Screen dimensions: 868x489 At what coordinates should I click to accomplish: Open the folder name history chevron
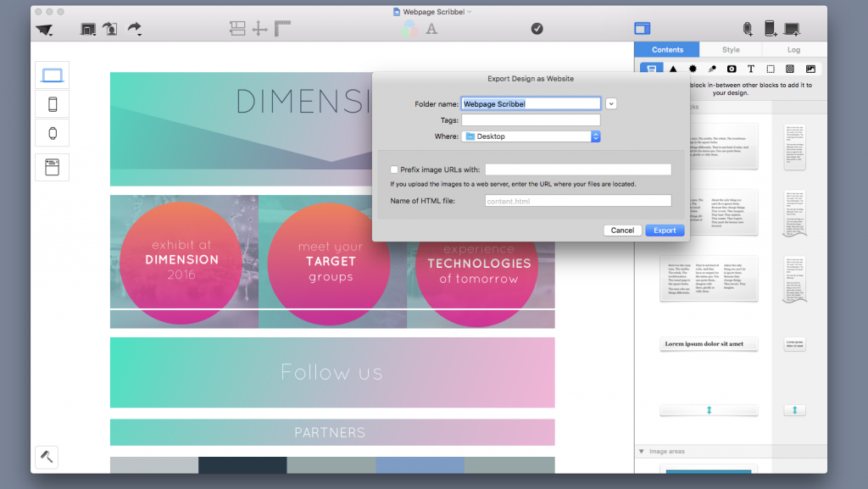click(611, 103)
